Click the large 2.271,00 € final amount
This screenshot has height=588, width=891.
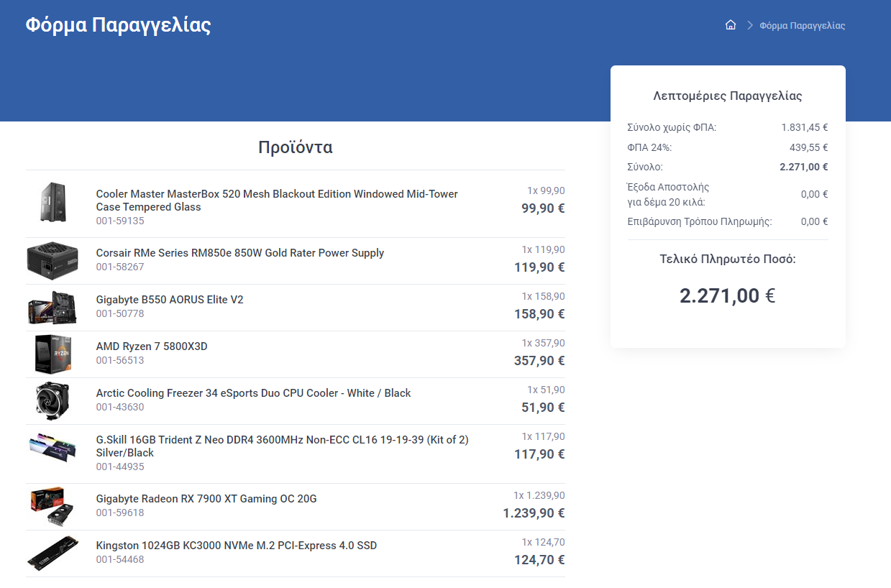[x=728, y=295]
